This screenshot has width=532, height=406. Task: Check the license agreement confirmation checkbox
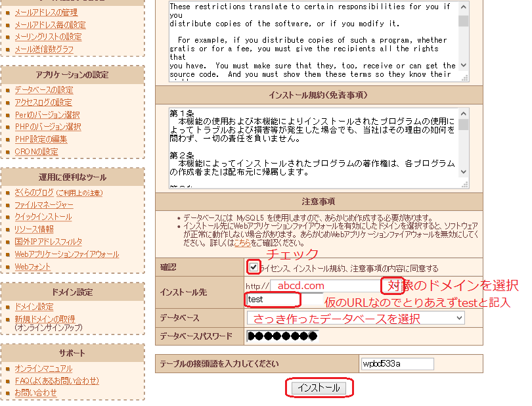click(x=254, y=267)
